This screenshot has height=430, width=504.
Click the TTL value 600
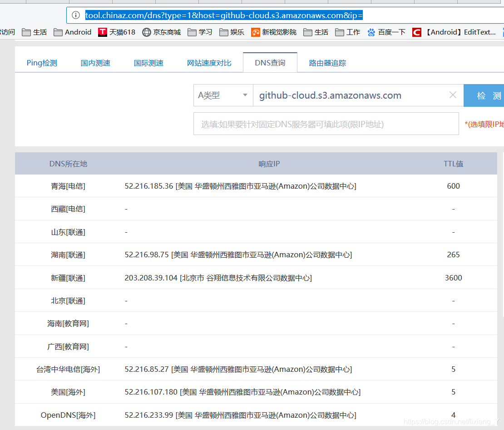click(453, 186)
